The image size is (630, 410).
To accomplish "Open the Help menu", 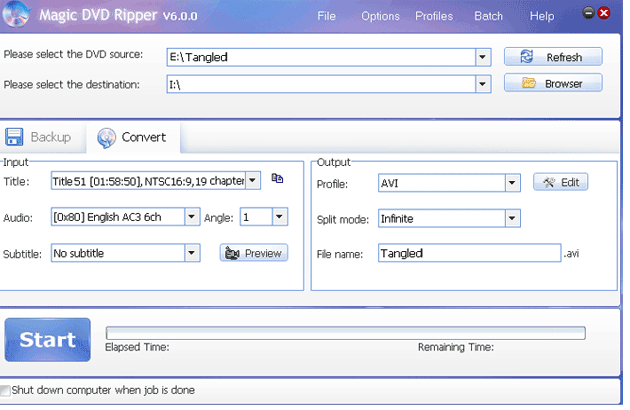I will (x=542, y=16).
